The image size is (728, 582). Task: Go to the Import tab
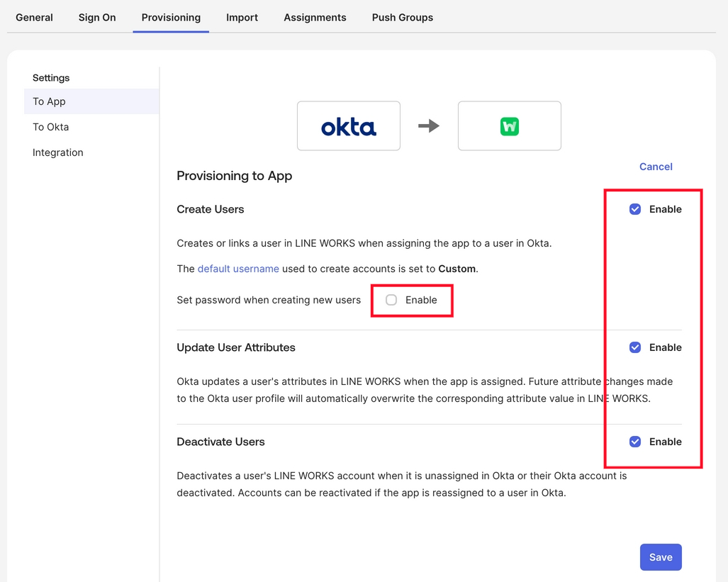pyautogui.click(x=242, y=18)
